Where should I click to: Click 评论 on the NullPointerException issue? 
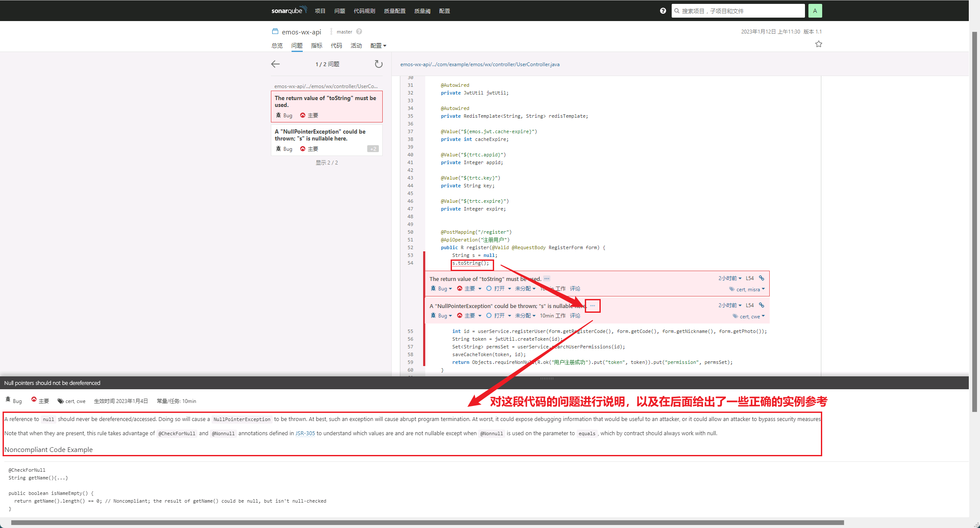click(575, 316)
